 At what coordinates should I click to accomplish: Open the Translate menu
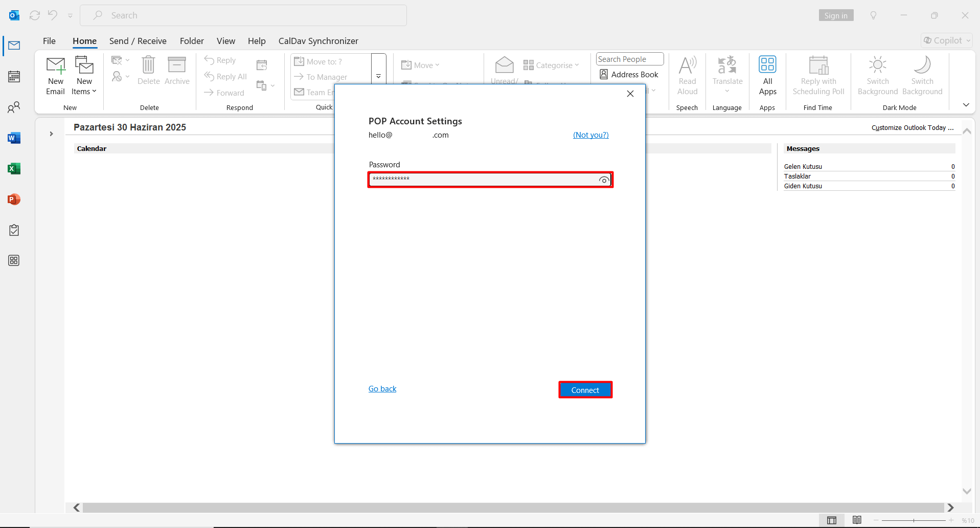point(727,76)
